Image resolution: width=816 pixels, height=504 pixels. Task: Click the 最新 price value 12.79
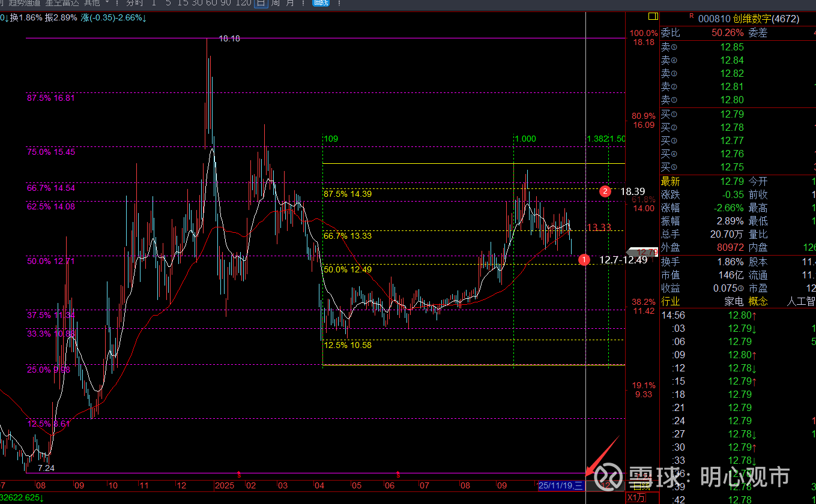point(732,181)
